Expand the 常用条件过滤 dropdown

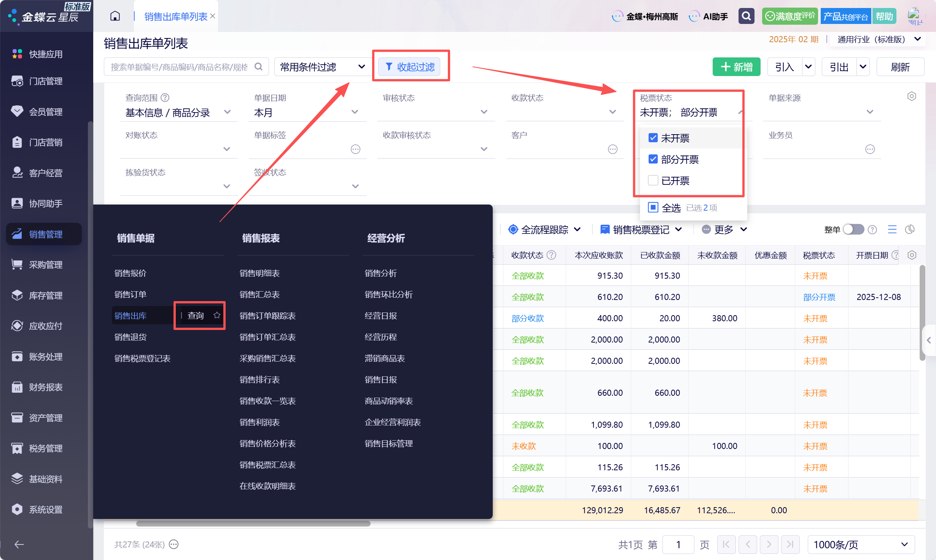[323, 67]
